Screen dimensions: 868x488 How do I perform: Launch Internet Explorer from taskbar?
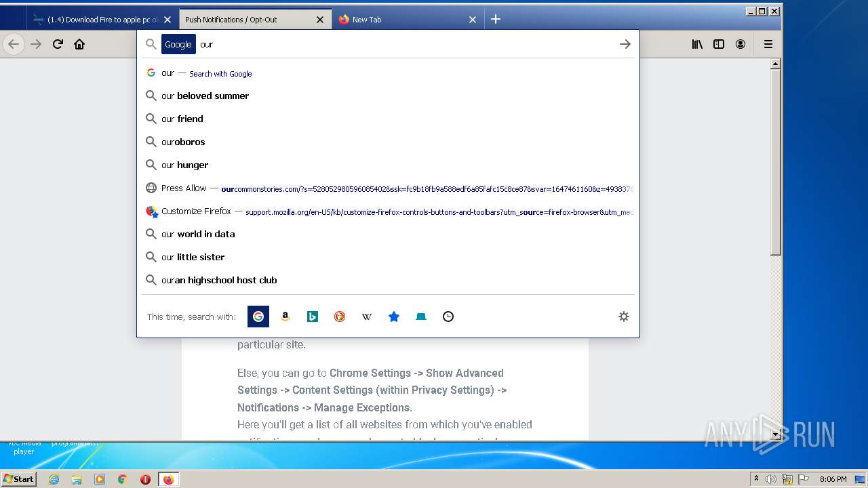click(54, 479)
